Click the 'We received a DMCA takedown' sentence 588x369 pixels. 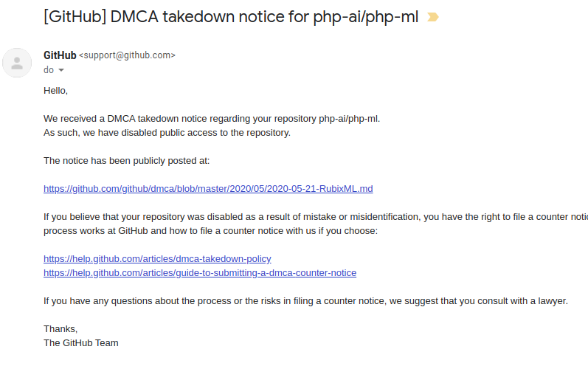[x=212, y=119]
